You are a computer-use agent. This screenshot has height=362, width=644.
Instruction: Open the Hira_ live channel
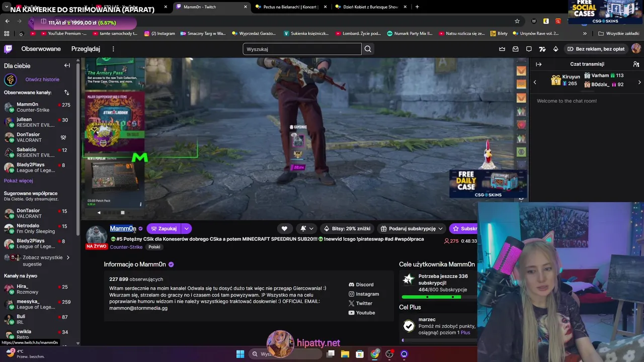pyautogui.click(x=38, y=289)
